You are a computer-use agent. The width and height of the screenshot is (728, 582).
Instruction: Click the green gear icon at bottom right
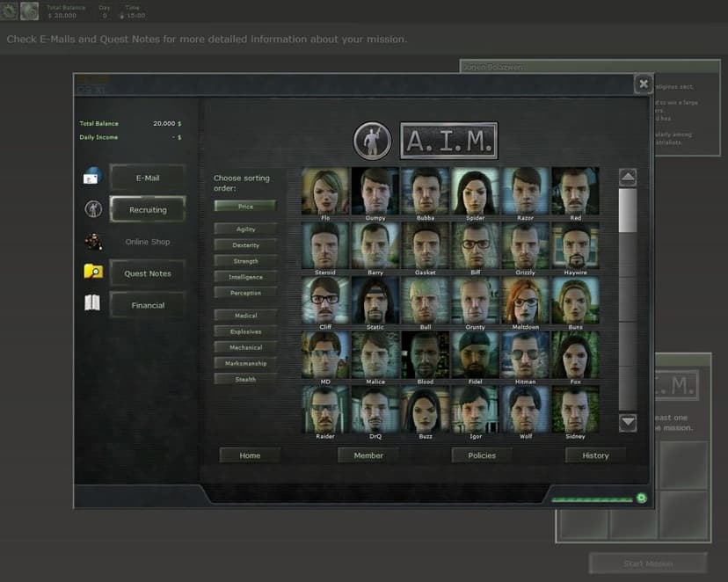click(x=642, y=498)
